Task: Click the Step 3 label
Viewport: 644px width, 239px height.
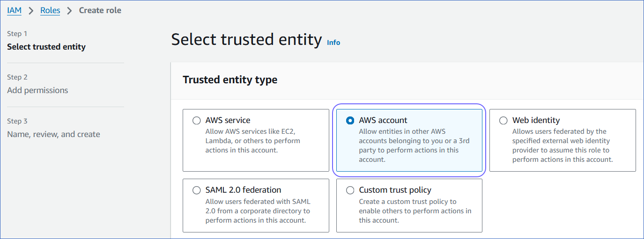Action: 17,121
